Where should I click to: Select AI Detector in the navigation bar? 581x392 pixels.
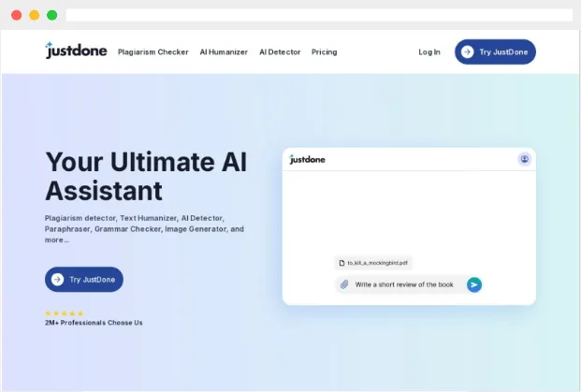tap(280, 52)
